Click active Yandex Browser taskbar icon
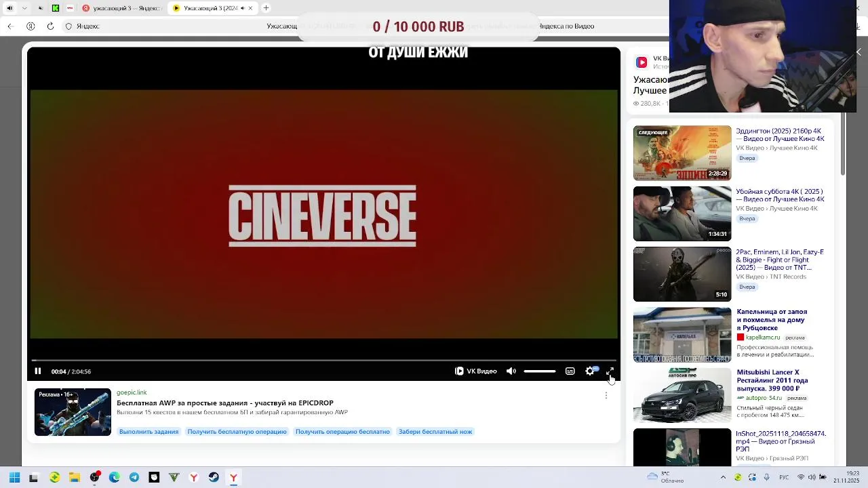 (233, 477)
